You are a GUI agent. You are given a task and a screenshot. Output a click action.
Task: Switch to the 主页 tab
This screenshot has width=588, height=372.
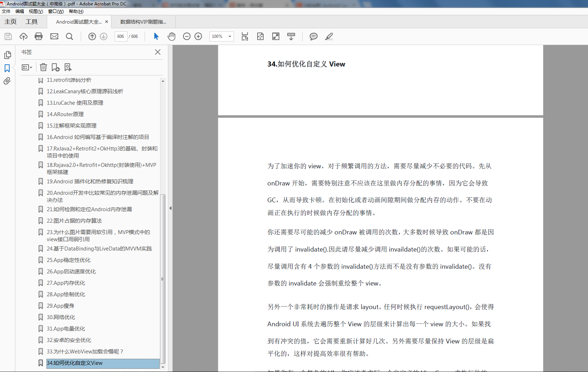coord(10,22)
